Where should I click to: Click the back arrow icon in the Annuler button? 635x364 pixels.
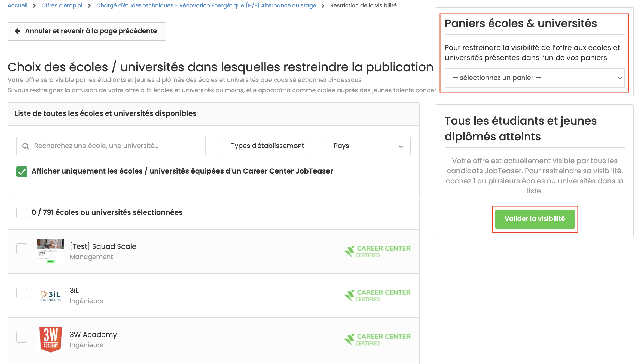(x=18, y=31)
